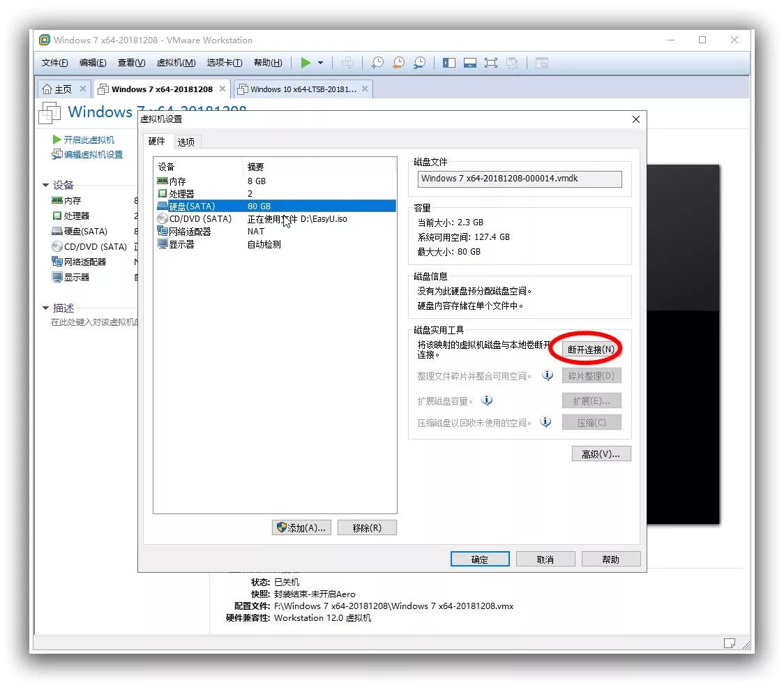
Task: Open the 高级(V)... settings button
Action: pos(601,453)
